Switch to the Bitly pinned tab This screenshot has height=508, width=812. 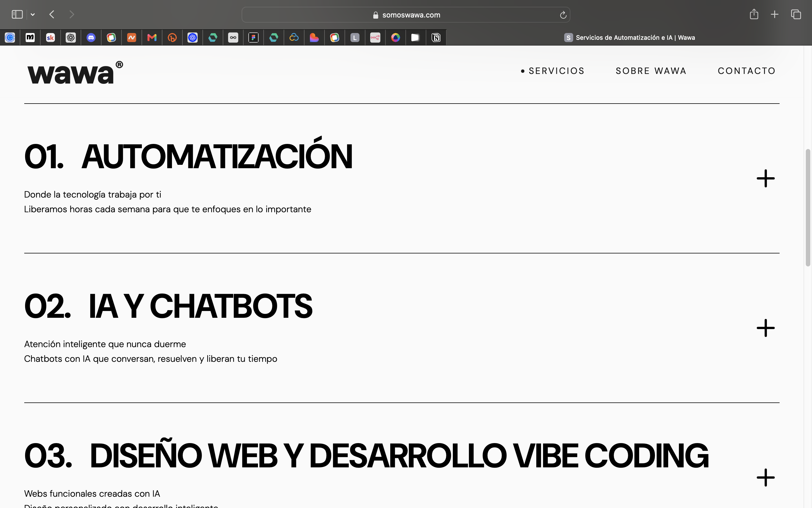172,38
